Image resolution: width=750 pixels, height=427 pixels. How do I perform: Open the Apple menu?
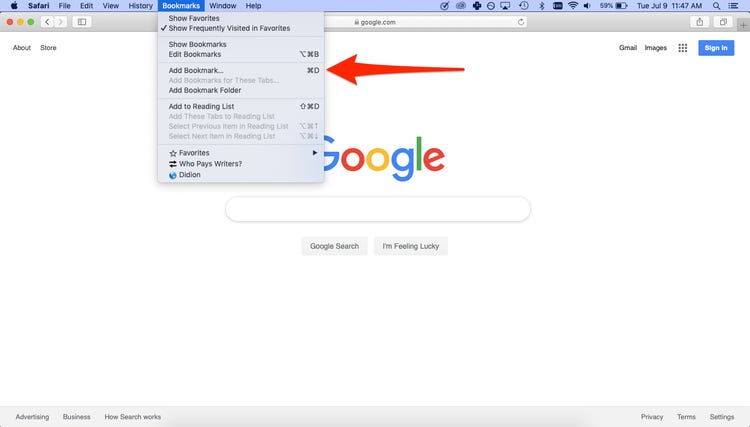(14, 6)
